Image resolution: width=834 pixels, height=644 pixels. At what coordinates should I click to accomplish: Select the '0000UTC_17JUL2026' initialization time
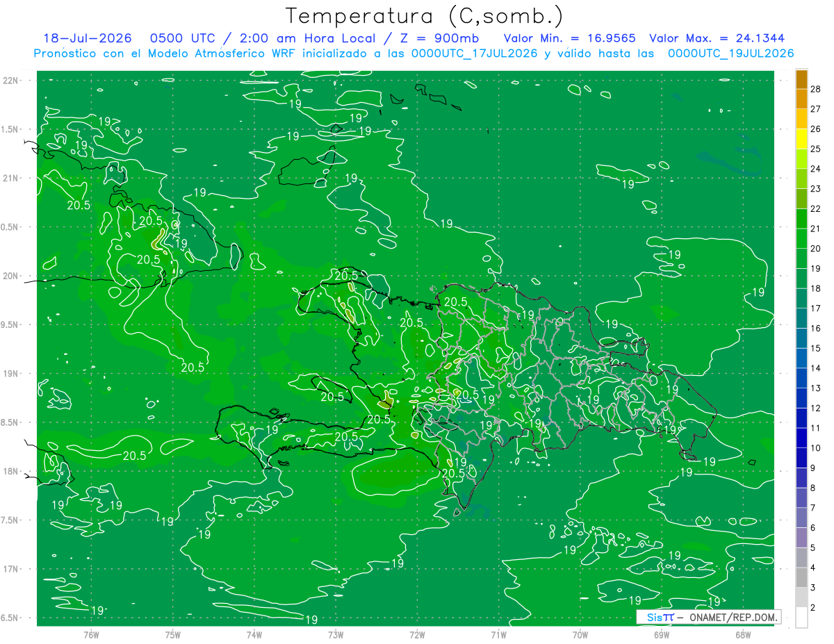point(475,53)
